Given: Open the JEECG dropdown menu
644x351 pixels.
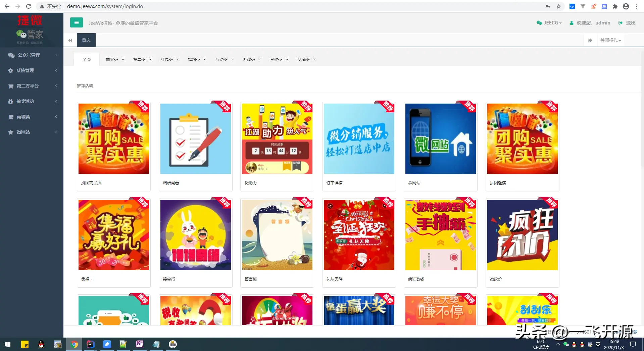Looking at the screenshot, I should point(549,23).
